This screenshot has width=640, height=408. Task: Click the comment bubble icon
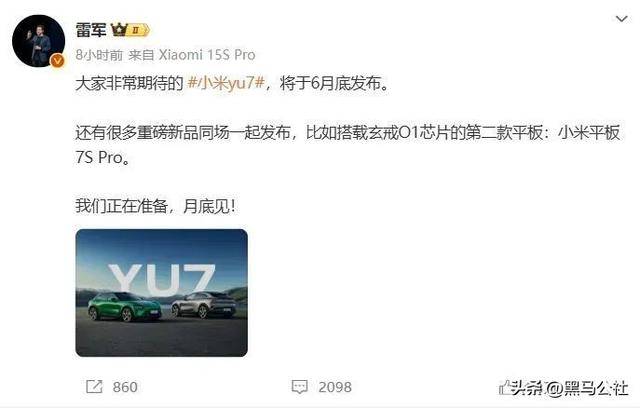(x=299, y=387)
